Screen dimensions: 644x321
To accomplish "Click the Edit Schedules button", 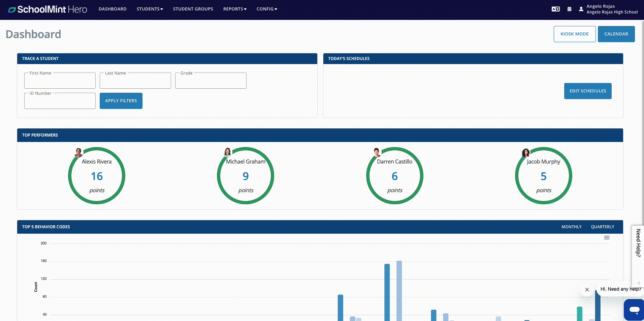I will 587,91.
